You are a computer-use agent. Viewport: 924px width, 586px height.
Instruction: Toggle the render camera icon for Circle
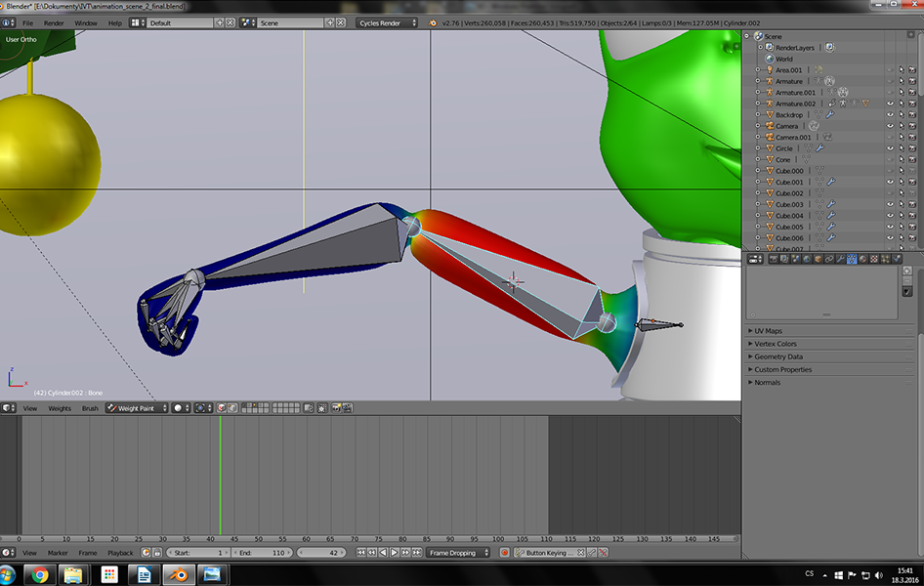pyautogui.click(x=911, y=148)
